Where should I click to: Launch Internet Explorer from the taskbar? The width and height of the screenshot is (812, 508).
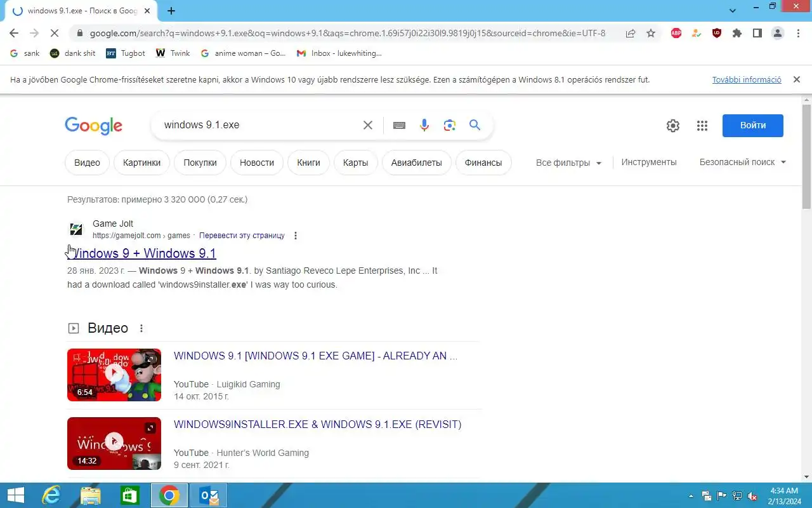point(51,495)
